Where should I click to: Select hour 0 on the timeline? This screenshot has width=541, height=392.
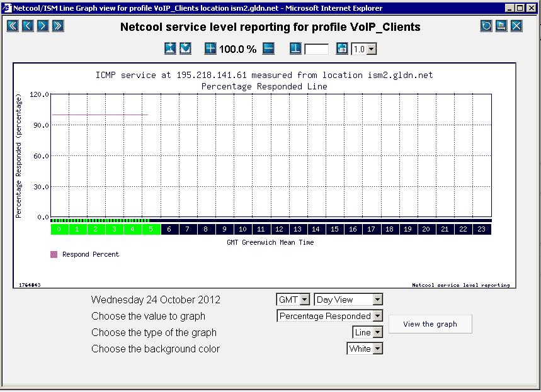pyautogui.click(x=59, y=229)
